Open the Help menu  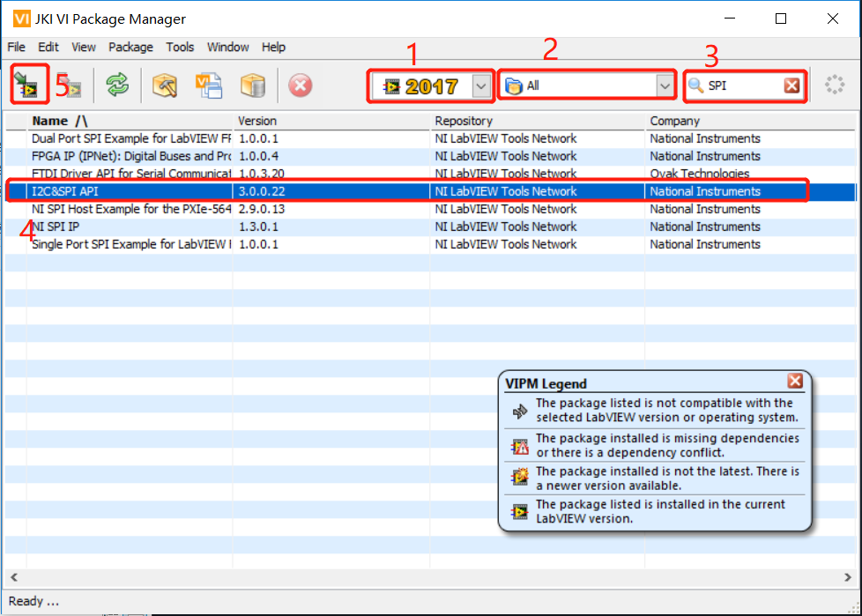click(x=273, y=48)
